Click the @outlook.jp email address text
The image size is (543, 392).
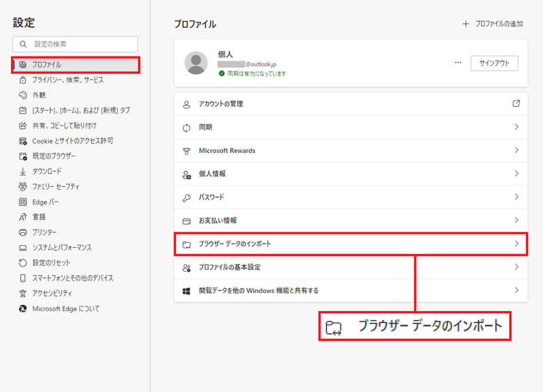click(261, 64)
